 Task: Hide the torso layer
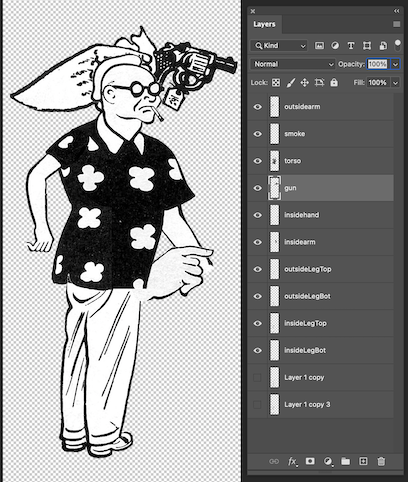click(x=258, y=161)
